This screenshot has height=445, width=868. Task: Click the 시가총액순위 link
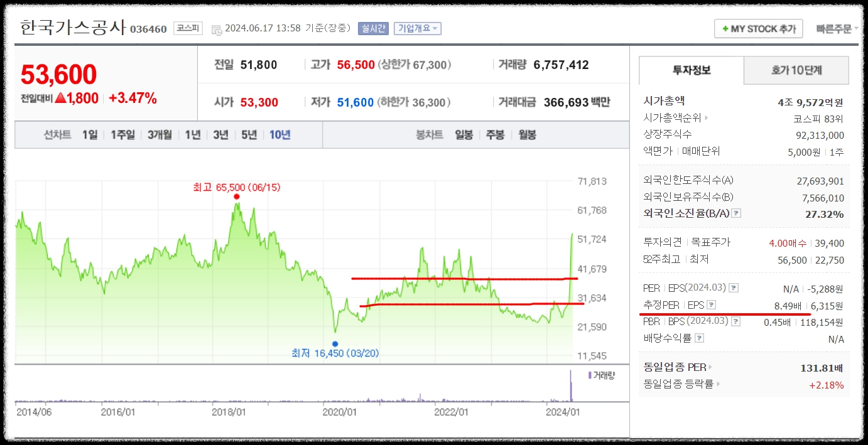[x=672, y=117]
